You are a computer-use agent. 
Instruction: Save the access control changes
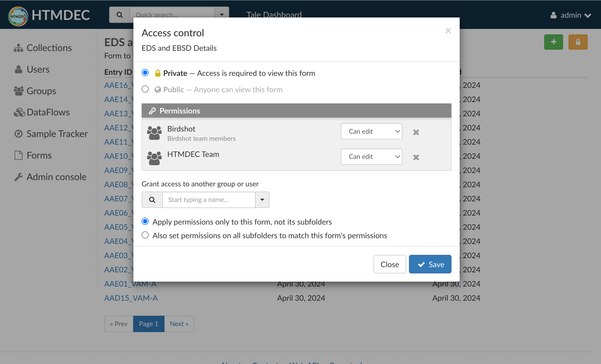(x=430, y=264)
